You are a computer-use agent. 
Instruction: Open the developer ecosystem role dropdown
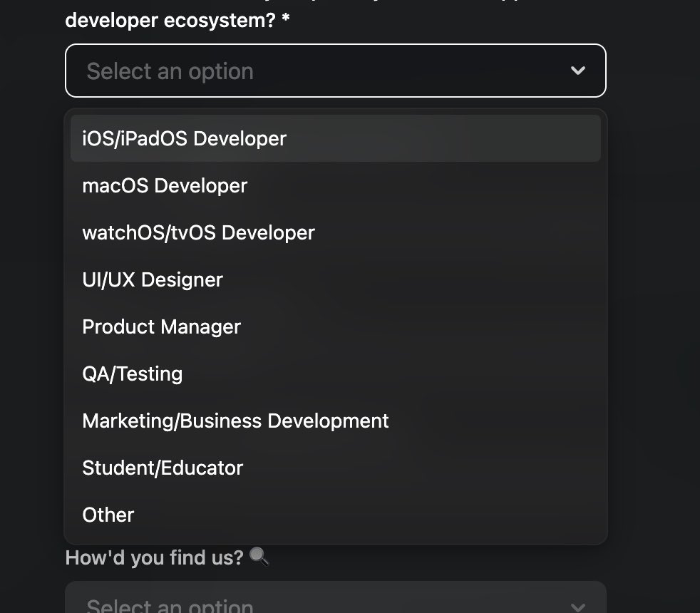(x=335, y=71)
